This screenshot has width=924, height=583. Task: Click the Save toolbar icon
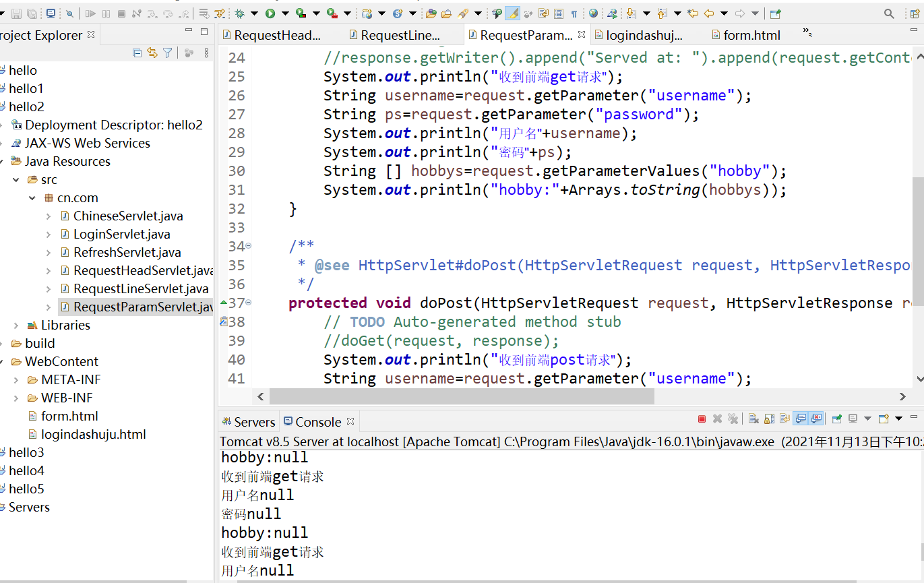tap(16, 13)
